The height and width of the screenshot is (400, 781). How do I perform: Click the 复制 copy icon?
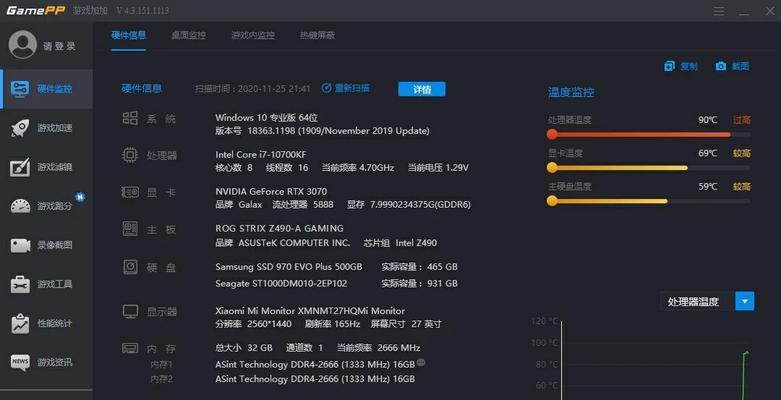(669, 66)
